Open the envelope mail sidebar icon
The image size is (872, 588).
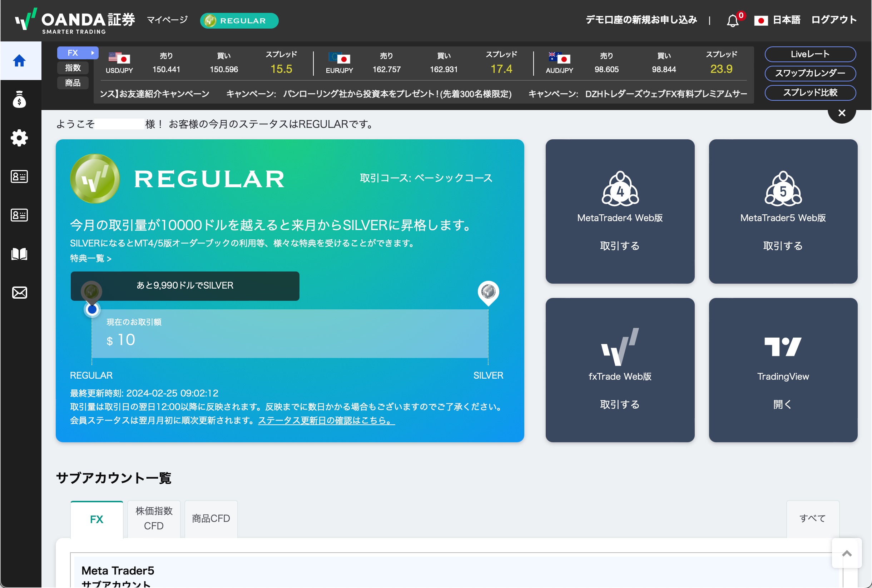[19, 293]
